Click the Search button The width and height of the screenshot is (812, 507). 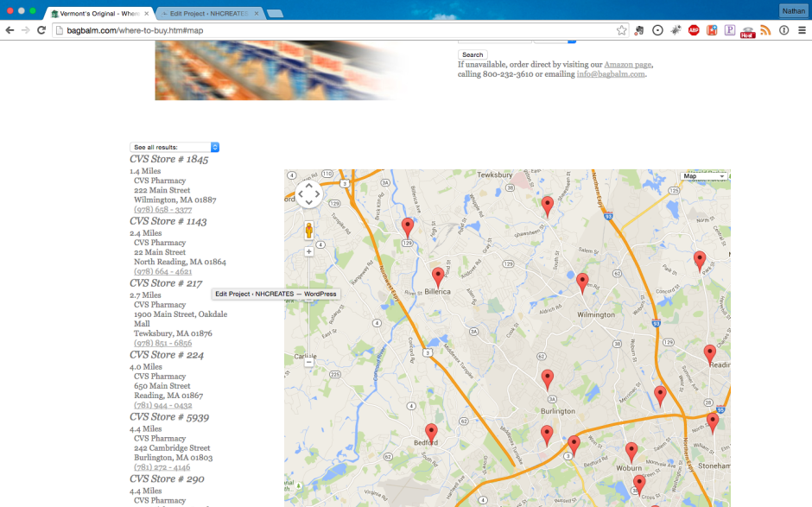473,54
